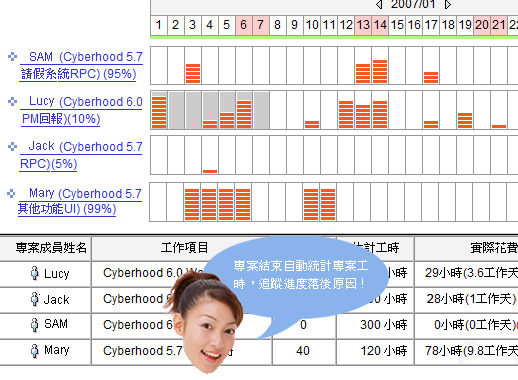Click SAM's workload bar on day 3
The height and width of the screenshot is (380, 518).
coord(193,73)
